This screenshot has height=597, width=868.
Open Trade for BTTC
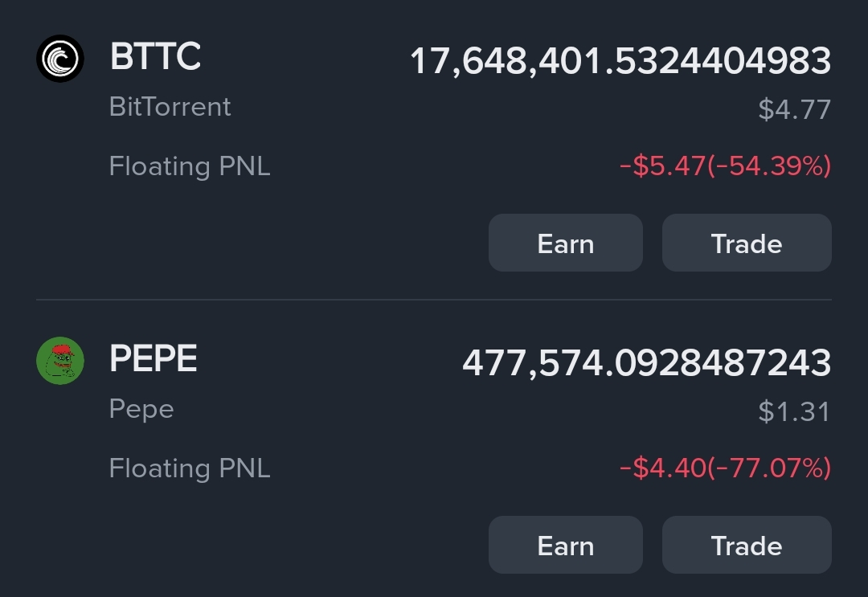747,243
